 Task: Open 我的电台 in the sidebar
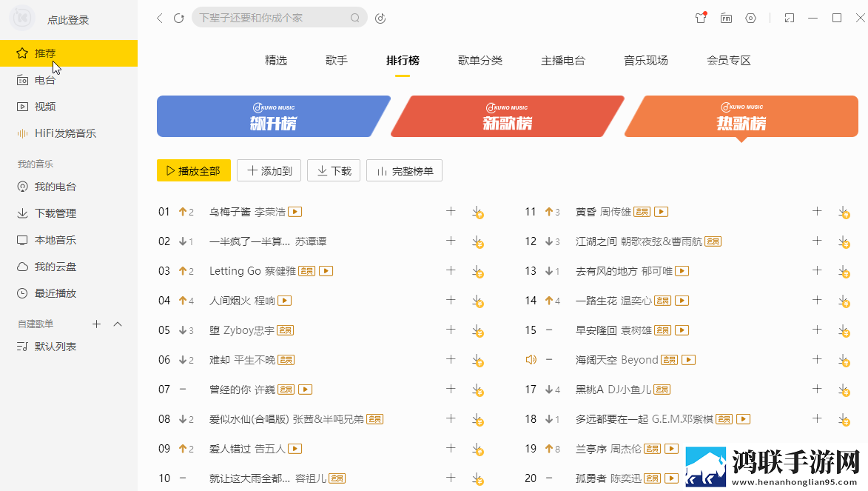69,187
